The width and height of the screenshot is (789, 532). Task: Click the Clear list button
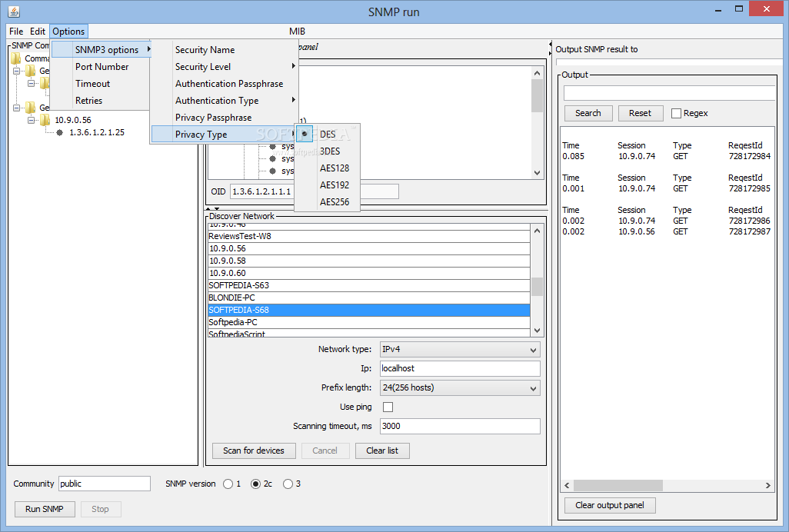coord(382,451)
